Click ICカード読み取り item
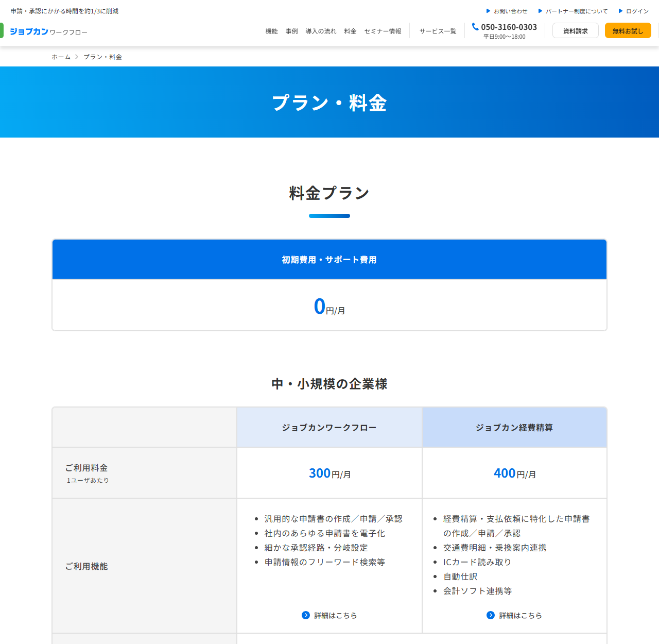Image resolution: width=659 pixels, height=644 pixels. tap(477, 562)
